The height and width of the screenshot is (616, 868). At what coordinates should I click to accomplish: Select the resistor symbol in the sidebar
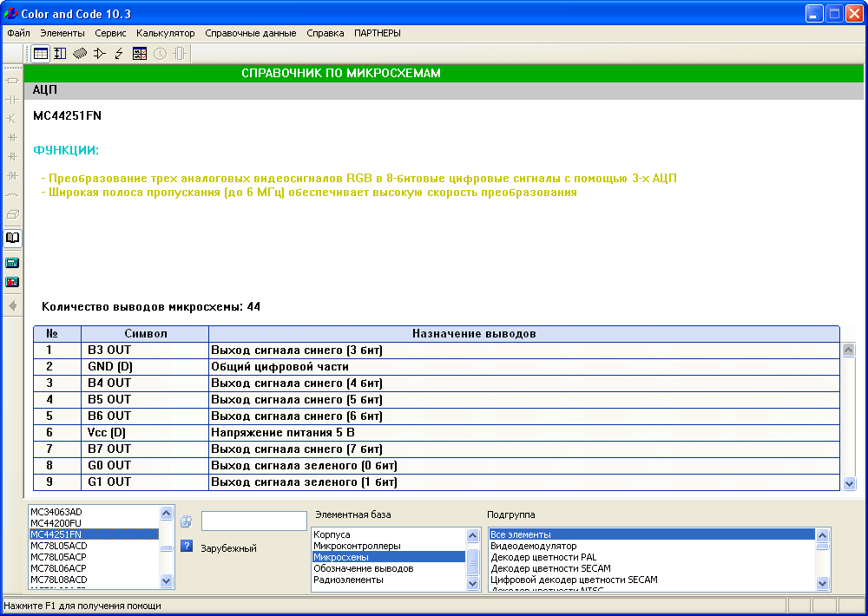pyautogui.click(x=12, y=81)
